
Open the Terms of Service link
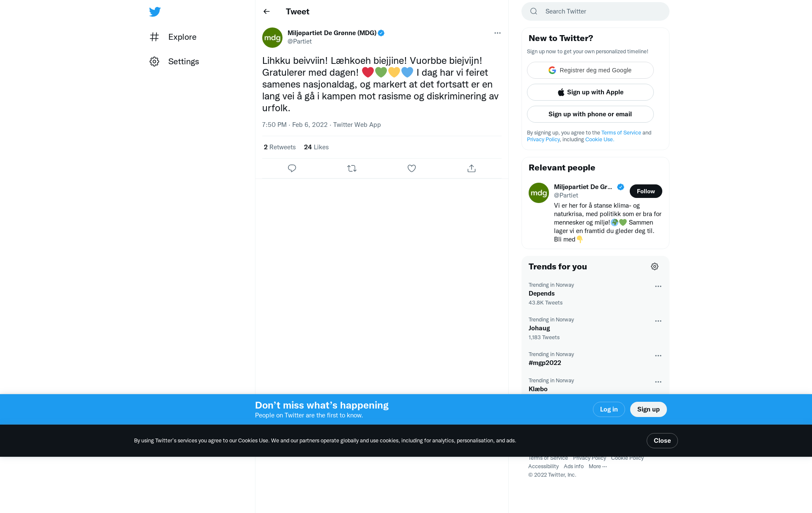click(621, 132)
